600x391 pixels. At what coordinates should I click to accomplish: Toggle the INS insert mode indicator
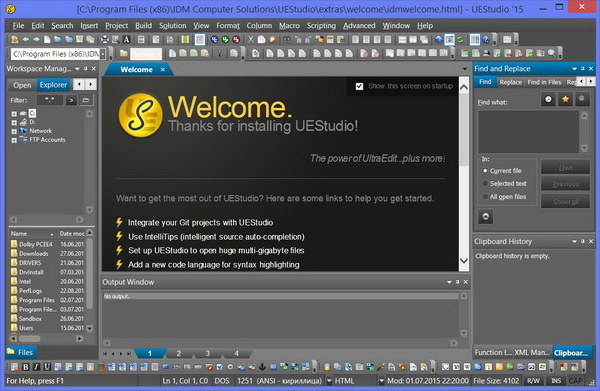click(x=556, y=381)
